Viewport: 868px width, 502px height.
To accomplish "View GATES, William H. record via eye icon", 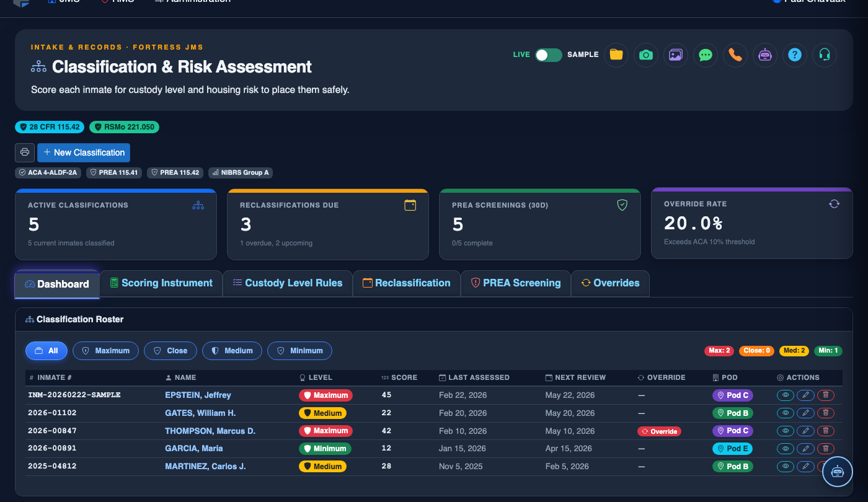I will 785,413.
